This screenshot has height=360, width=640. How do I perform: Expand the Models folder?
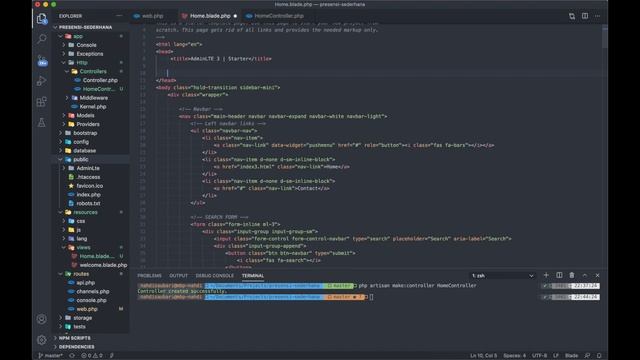coord(85,116)
